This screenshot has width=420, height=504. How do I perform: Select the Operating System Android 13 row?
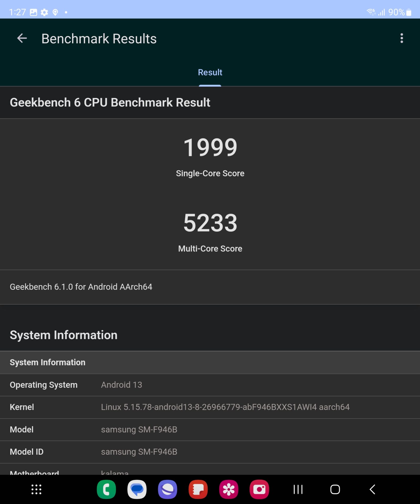(210, 385)
